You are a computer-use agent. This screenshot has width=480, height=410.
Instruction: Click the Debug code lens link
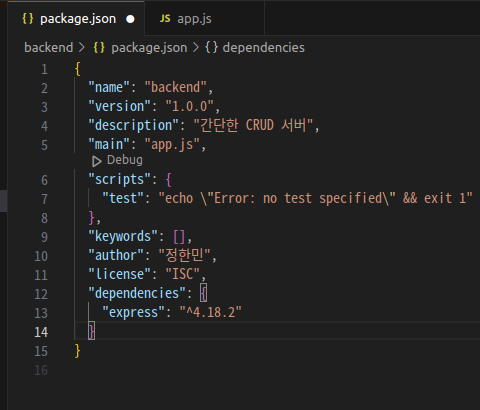point(125,160)
